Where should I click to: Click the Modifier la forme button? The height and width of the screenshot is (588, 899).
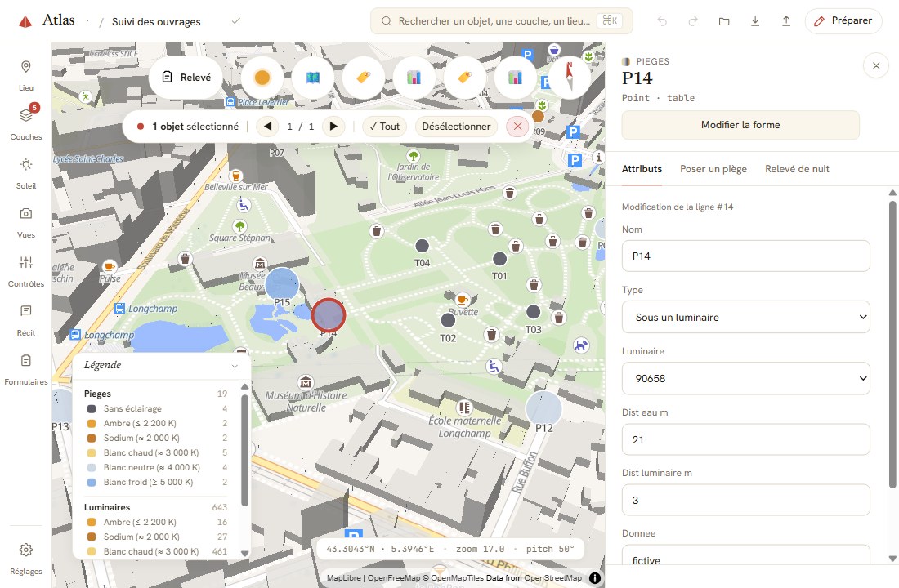click(x=740, y=125)
